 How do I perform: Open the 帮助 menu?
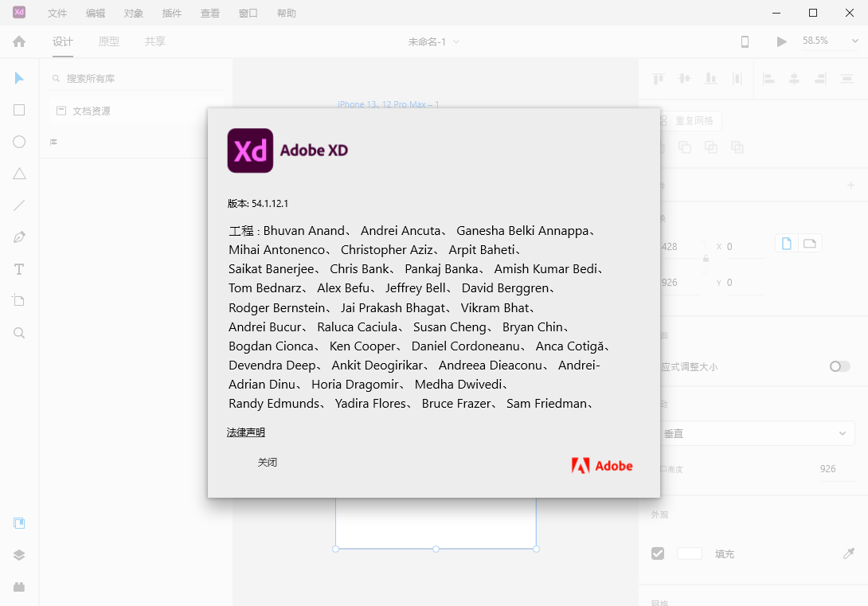point(287,13)
